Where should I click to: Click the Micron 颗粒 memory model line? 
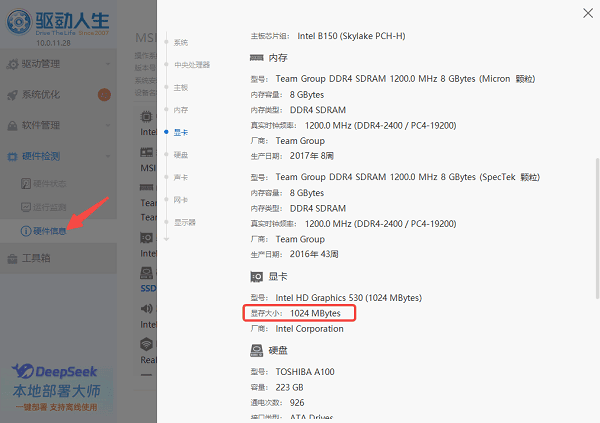click(x=393, y=79)
